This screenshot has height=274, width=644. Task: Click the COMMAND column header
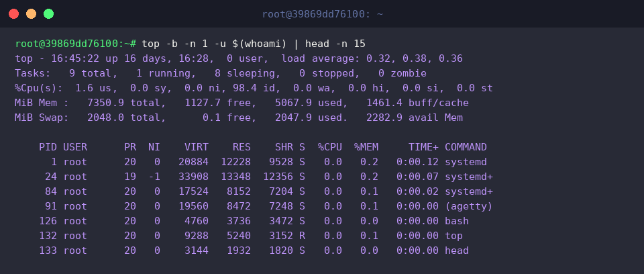(x=466, y=147)
